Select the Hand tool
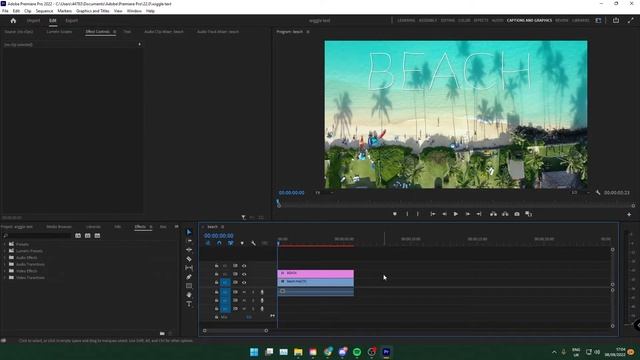 click(x=189, y=295)
